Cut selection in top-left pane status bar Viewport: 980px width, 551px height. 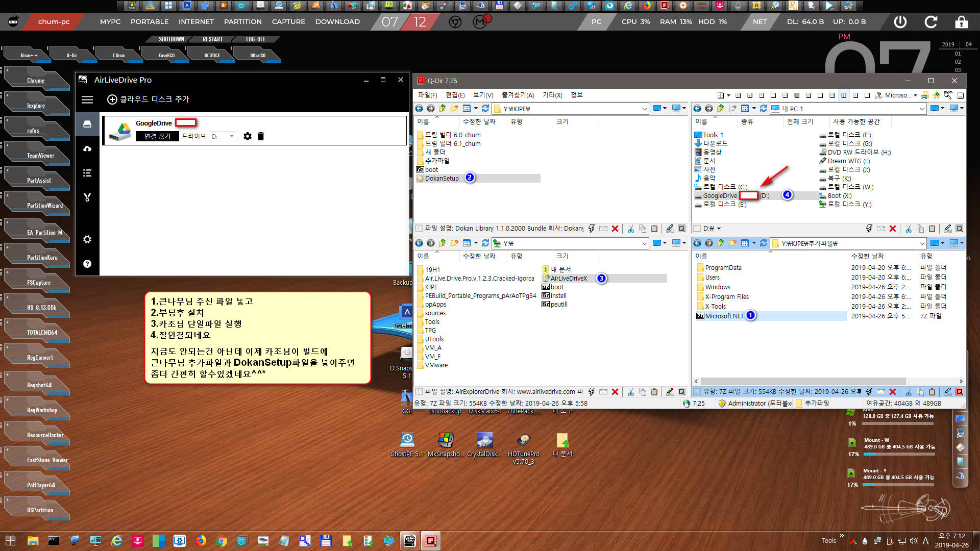click(631, 229)
